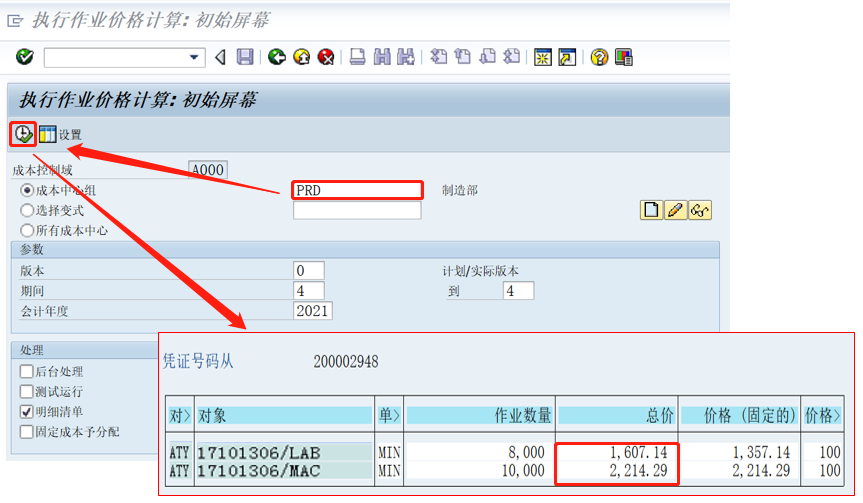Collapse the command field triangle
The width and height of the screenshot is (863, 503).
tap(221, 57)
